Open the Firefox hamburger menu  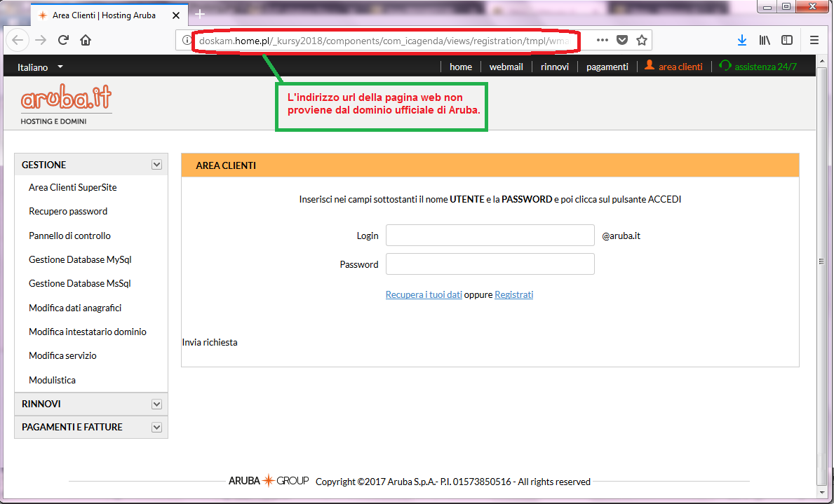pos(814,41)
